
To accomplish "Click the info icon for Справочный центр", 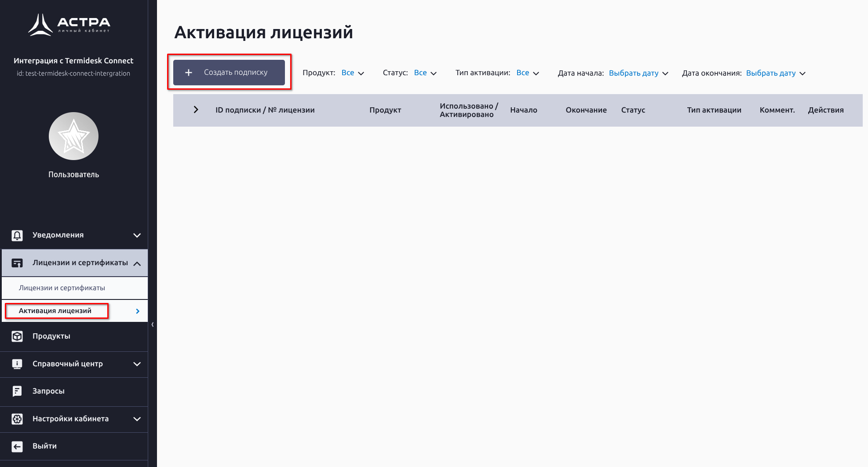I will click(17, 364).
